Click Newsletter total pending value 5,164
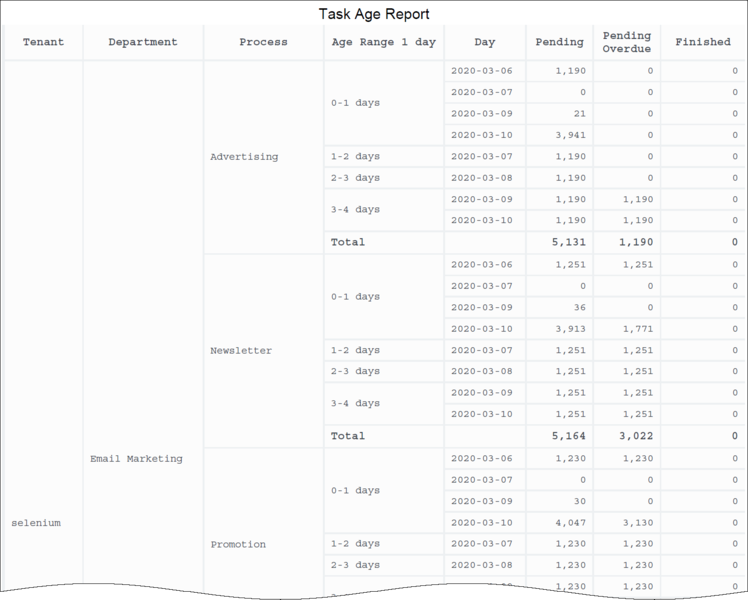Screen dimensions: 748x600 click(568, 436)
